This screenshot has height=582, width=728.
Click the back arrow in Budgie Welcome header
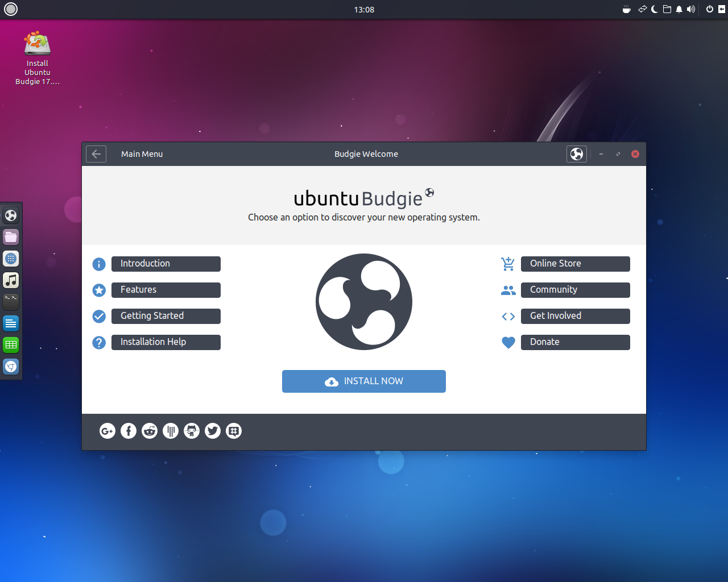pos(96,154)
